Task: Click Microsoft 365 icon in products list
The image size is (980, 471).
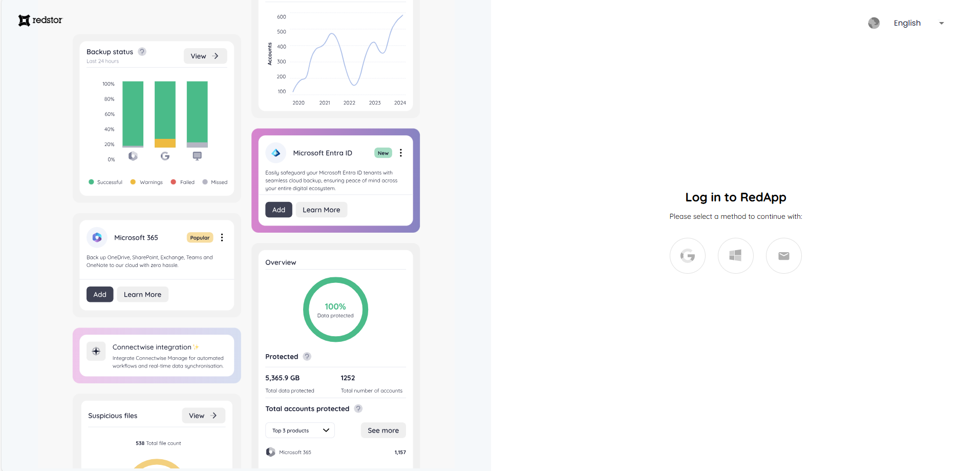Action: click(x=270, y=452)
